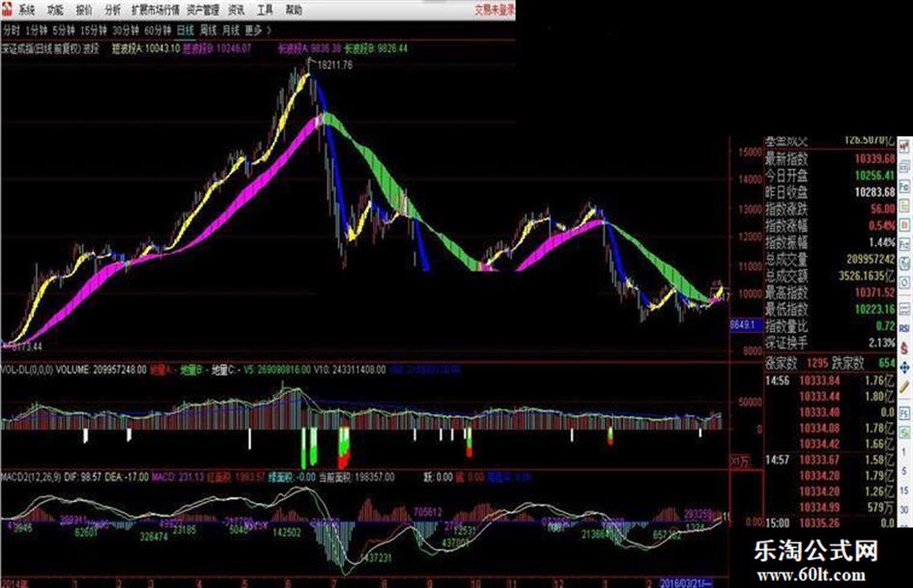Click the 昨日收盘 value 10283.68
This screenshot has width=913, height=588.
[874, 192]
